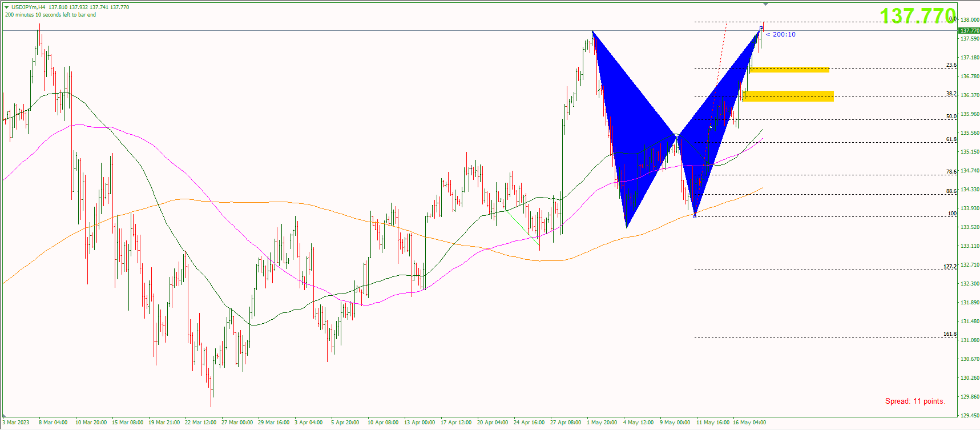Click the 135.960 price axis label
The image size is (980, 430).
pyautogui.click(x=970, y=114)
